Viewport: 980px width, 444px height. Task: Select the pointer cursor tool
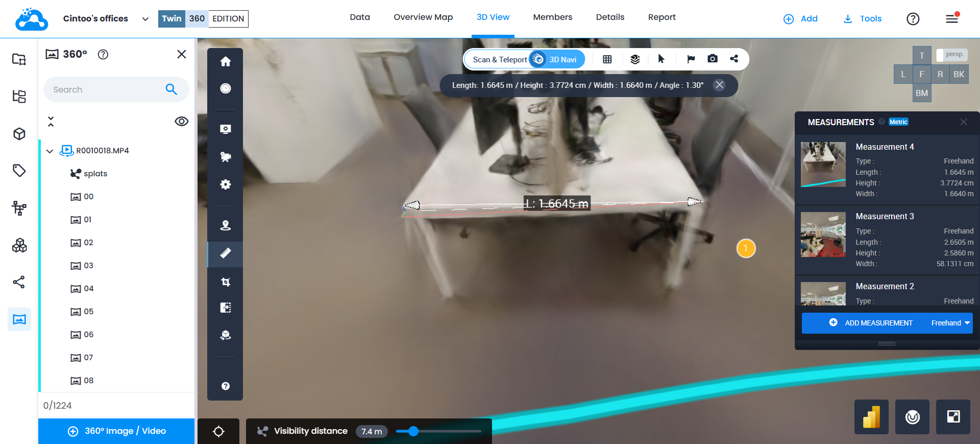point(661,59)
